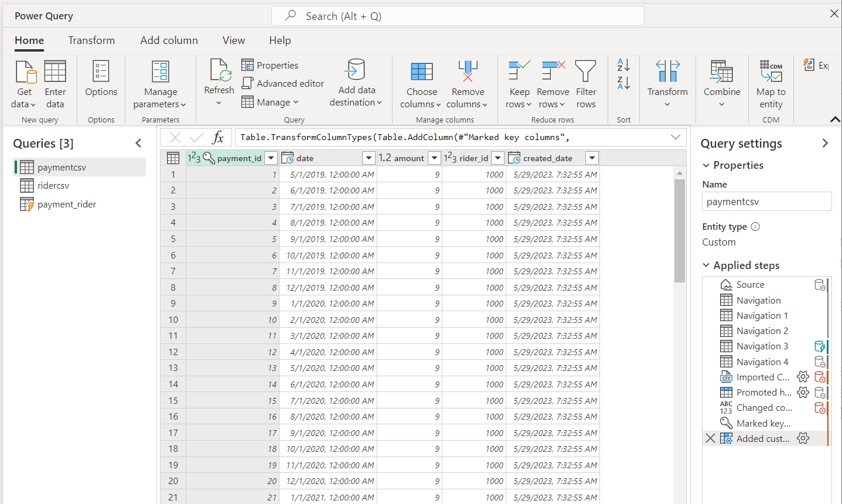This screenshot has height=504, width=842.
Task: Select the ridercsv query
Action: tap(53, 186)
